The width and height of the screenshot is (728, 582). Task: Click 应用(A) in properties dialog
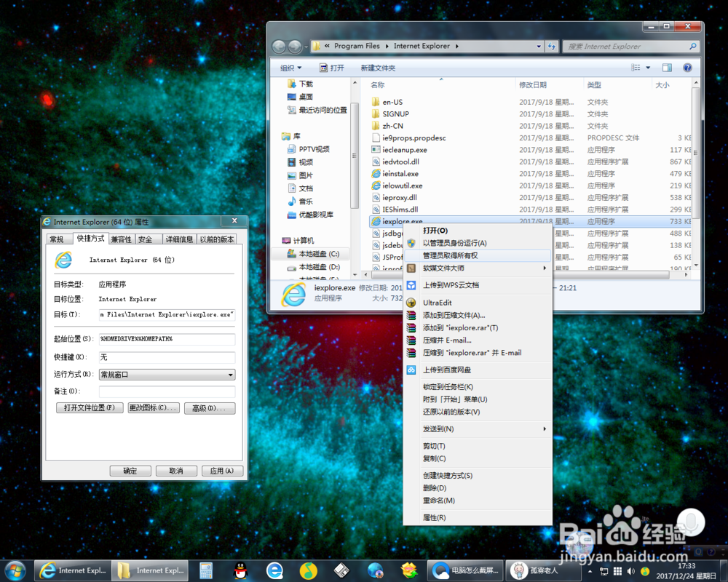pyautogui.click(x=222, y=471)
